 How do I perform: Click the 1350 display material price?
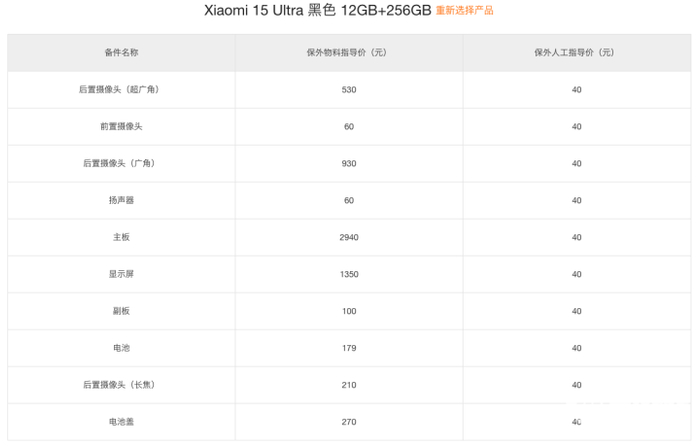point(348,275)
